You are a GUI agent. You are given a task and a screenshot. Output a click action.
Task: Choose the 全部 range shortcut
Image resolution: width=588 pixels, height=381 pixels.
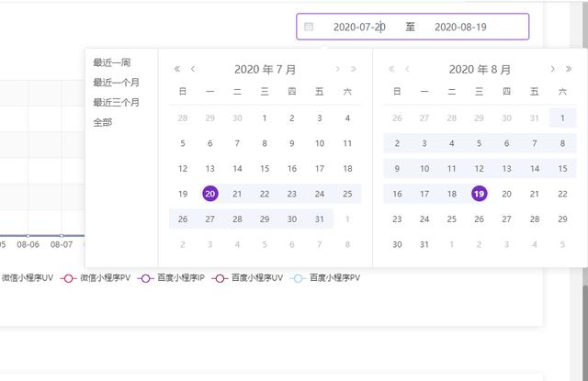[x=103, y=122]
